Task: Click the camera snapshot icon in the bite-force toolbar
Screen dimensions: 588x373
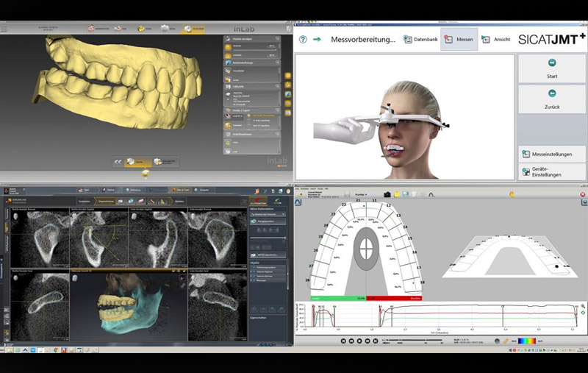Action: click(387, 194)
